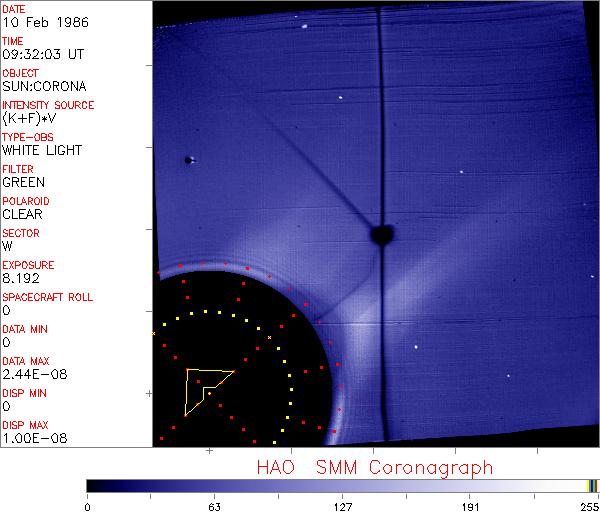Screen dimensions: 600x512
Task: Click the DISP MAX label
Action: coord(25,426)
